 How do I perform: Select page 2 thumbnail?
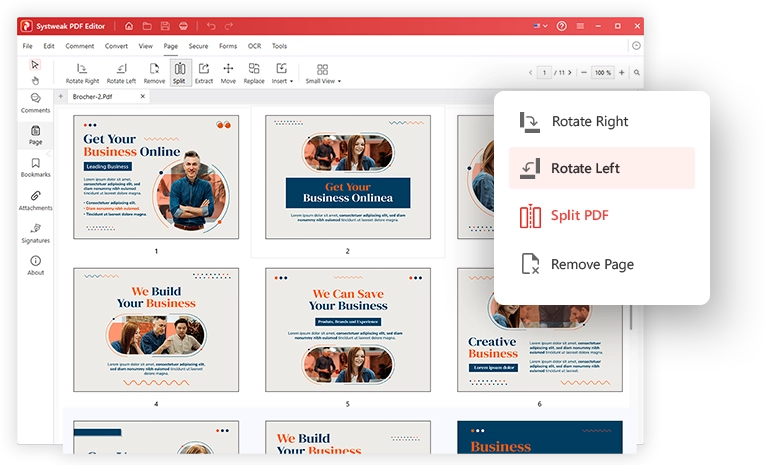(x=348, y=177)
